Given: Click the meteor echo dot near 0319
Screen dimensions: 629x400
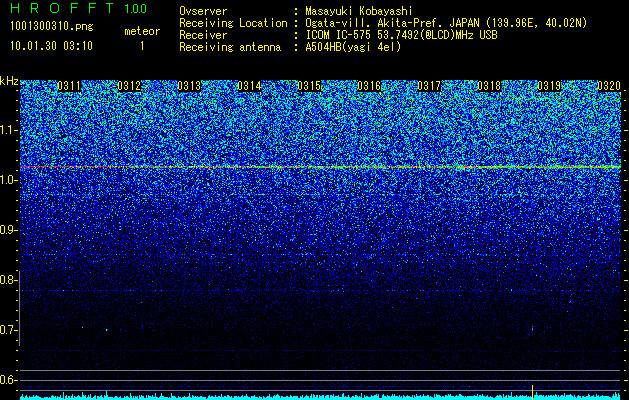Looking at the screenshot, I should click(532, 329).
